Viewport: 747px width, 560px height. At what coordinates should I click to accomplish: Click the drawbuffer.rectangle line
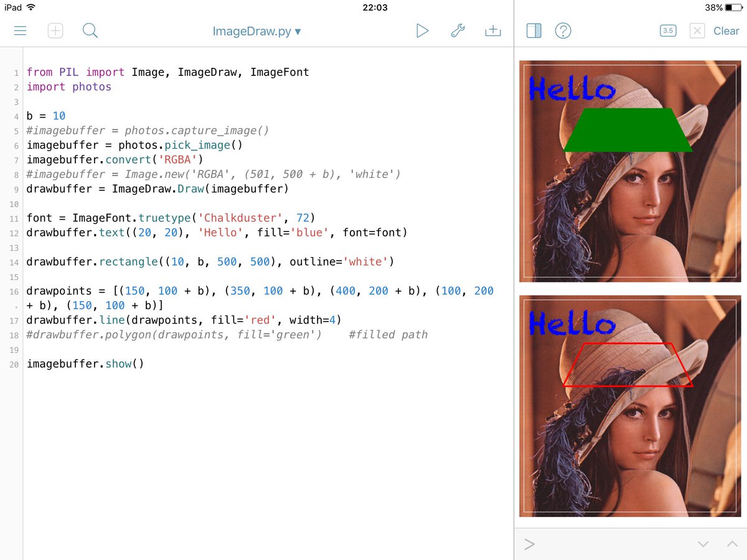tap(210, 262)
